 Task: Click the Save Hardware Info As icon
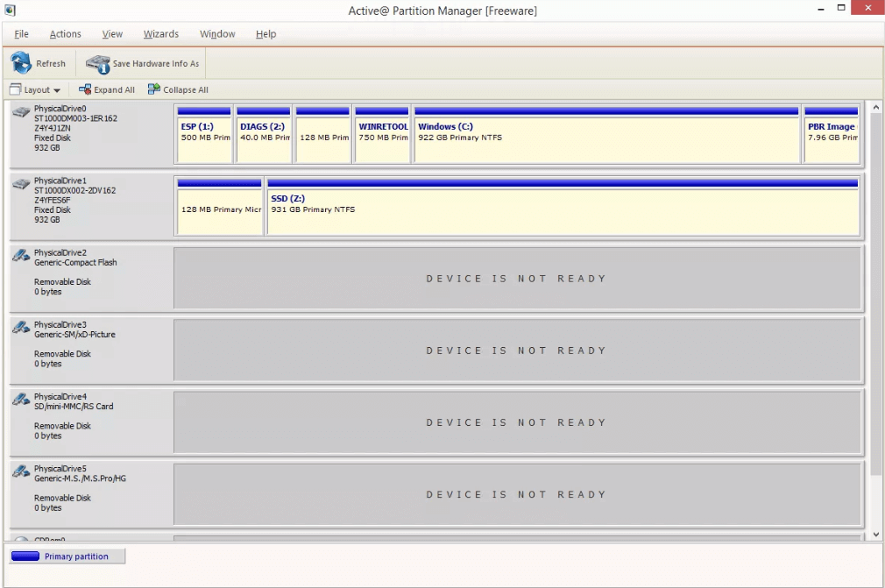pos(97,64)
